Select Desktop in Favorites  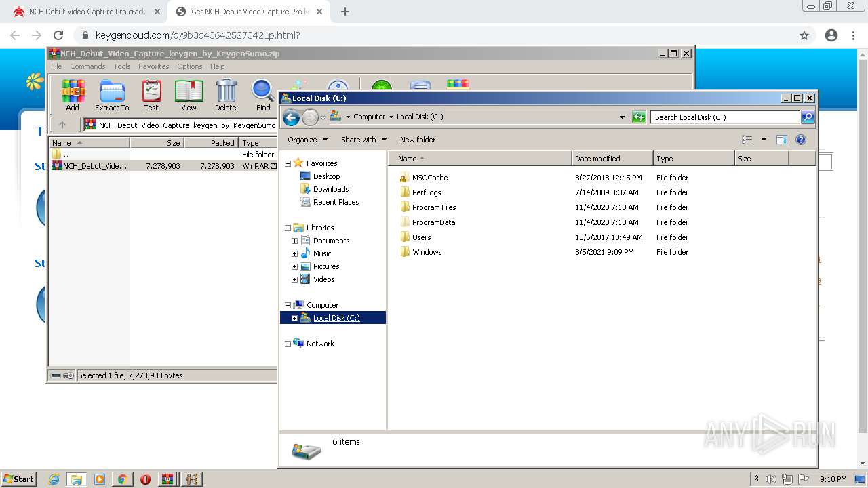point(326,176)
